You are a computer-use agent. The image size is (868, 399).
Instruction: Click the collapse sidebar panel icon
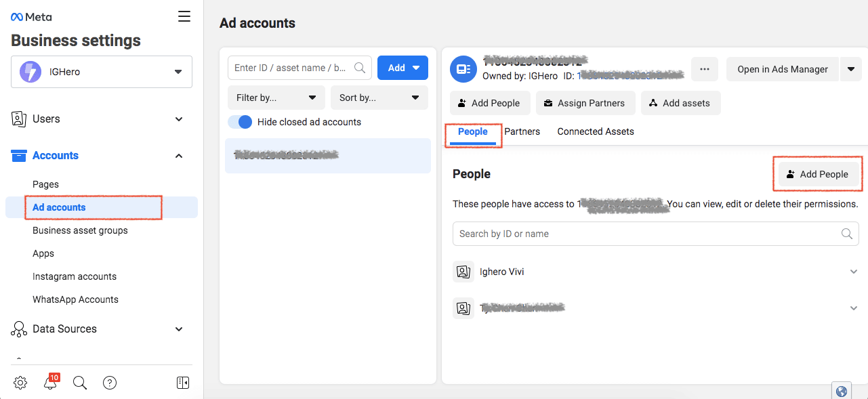click(x=182, y=383)
